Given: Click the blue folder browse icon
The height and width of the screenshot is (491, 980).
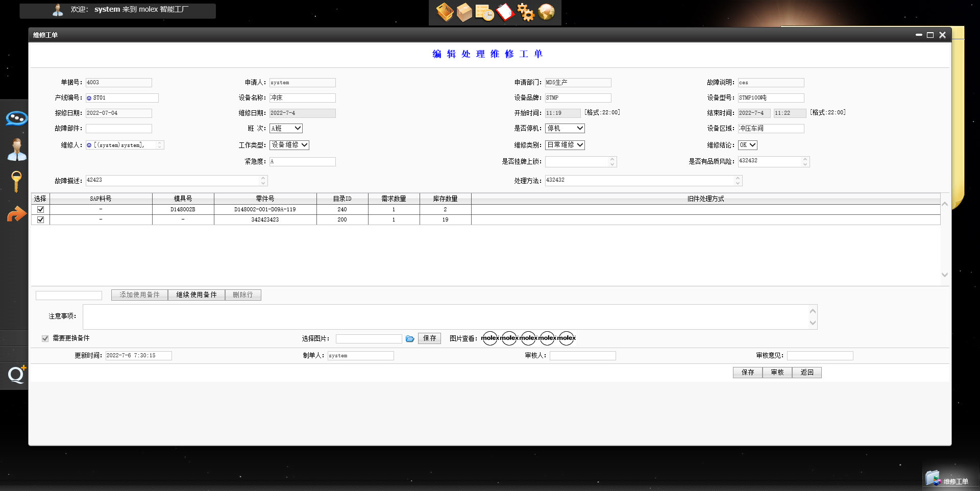Looking at the screenshot, I should coord(410,339).
